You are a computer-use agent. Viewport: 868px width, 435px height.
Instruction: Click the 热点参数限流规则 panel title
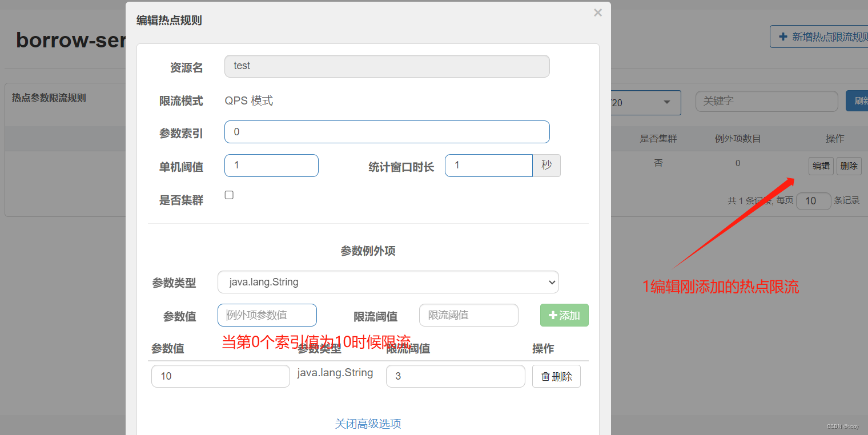tap(49, 98)
